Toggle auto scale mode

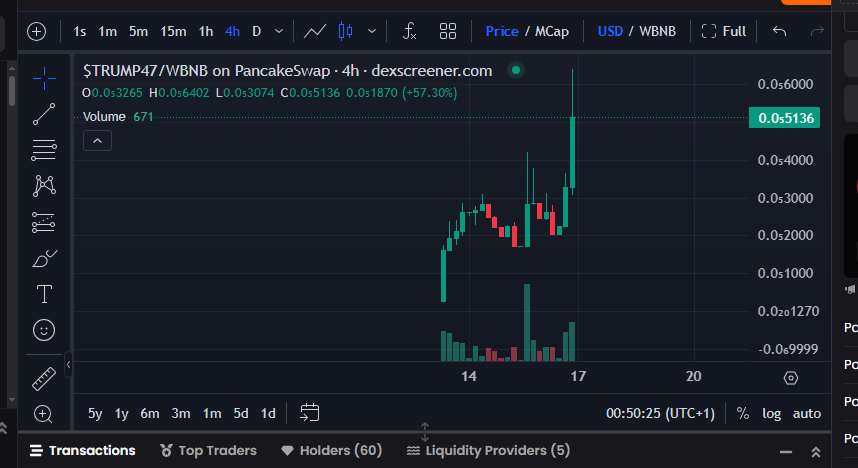807,413
